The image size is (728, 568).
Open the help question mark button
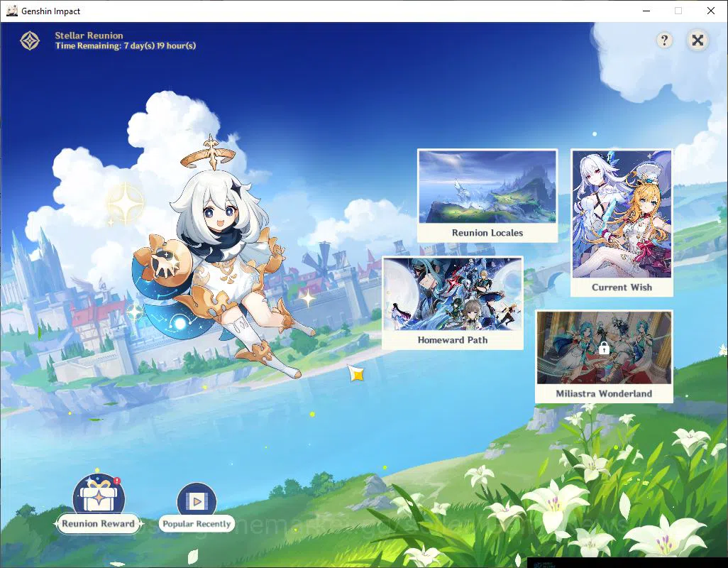(664, 40)
